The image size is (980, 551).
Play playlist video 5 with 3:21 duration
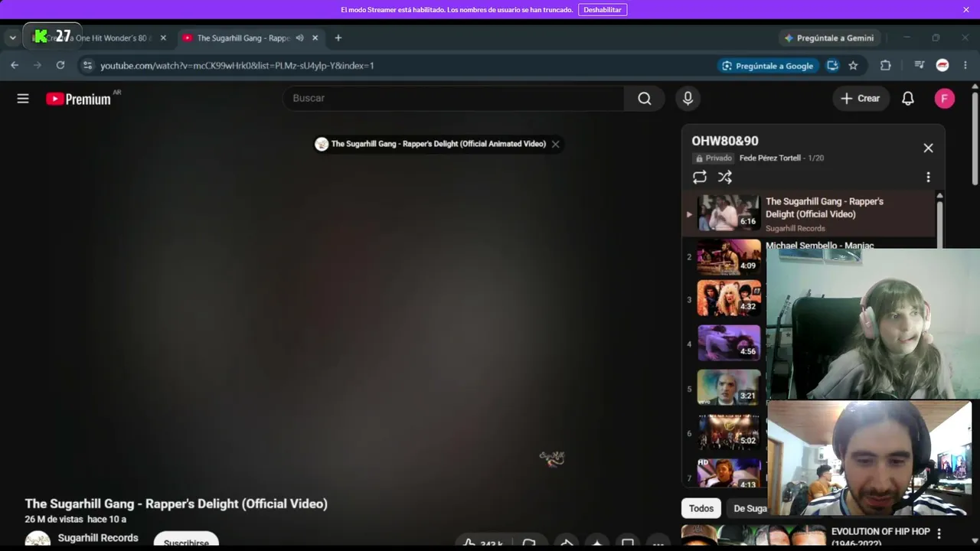(729, 388)
